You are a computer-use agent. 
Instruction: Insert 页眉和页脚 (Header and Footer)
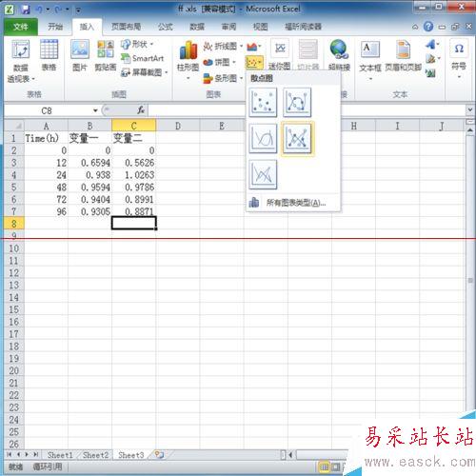click(x=404, y=55)
